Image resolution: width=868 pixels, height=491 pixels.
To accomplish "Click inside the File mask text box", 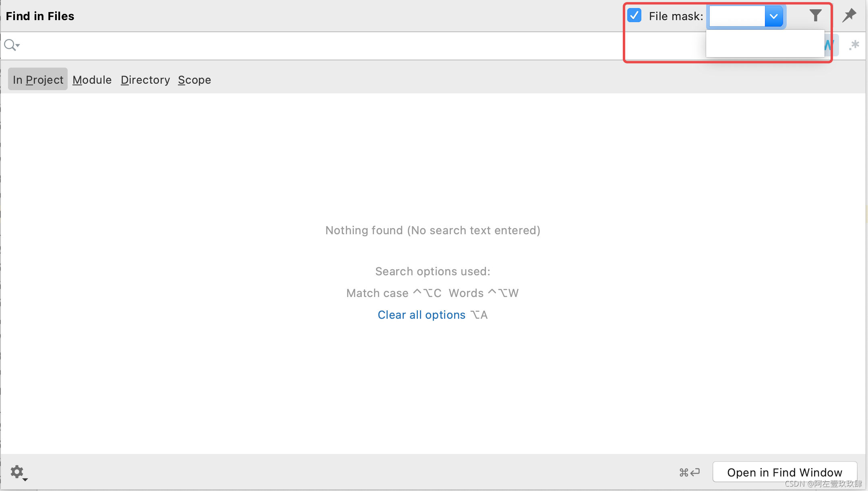I will [737, 16].
